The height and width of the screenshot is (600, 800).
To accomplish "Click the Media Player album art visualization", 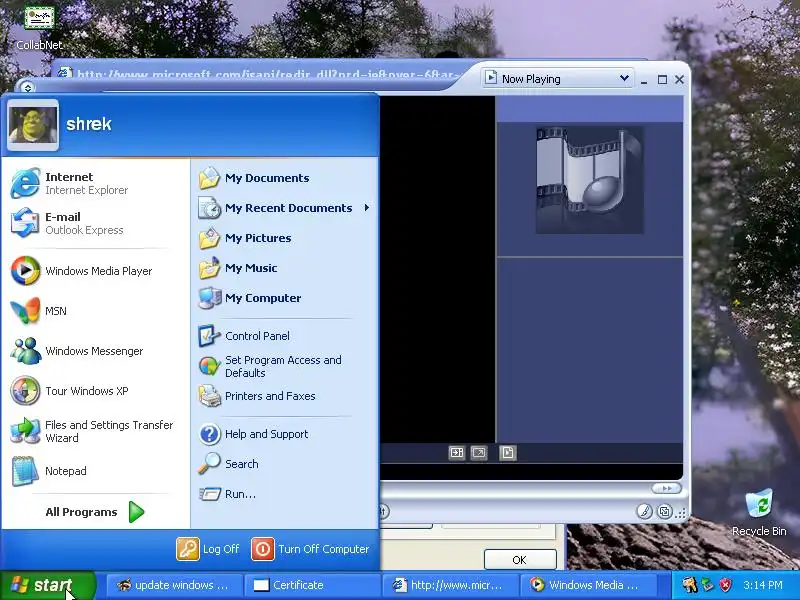I will coord(589,180).
